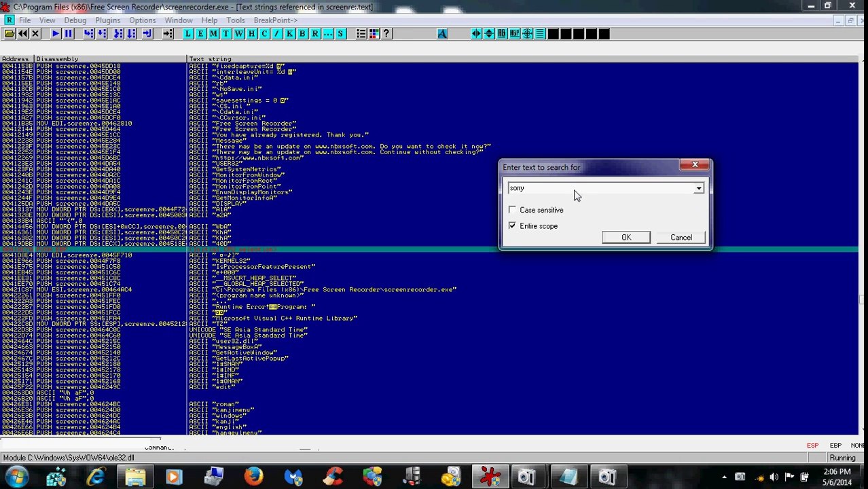Screen dimensions: 868x489
Task: Open Call stack via K button
Action: click(x=290, y=34)
